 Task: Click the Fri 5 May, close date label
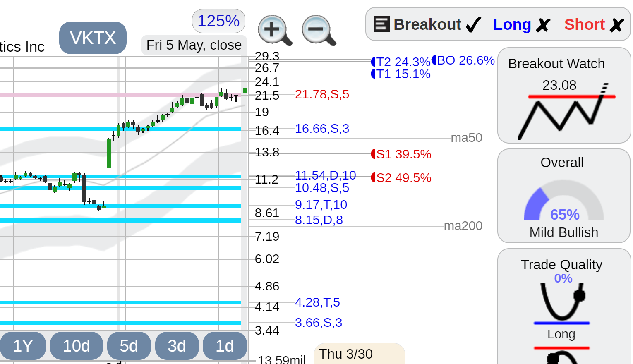coord(194,45)
